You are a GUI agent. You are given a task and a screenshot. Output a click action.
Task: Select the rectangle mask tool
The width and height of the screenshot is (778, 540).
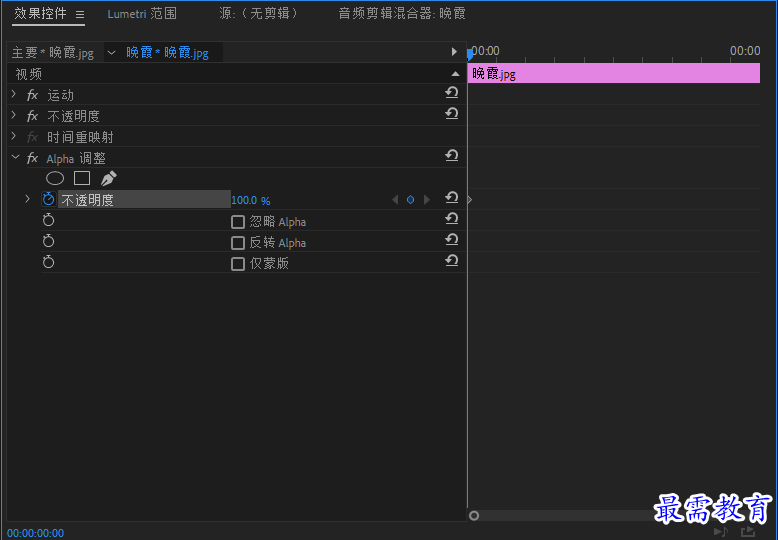tap(82, 178)
